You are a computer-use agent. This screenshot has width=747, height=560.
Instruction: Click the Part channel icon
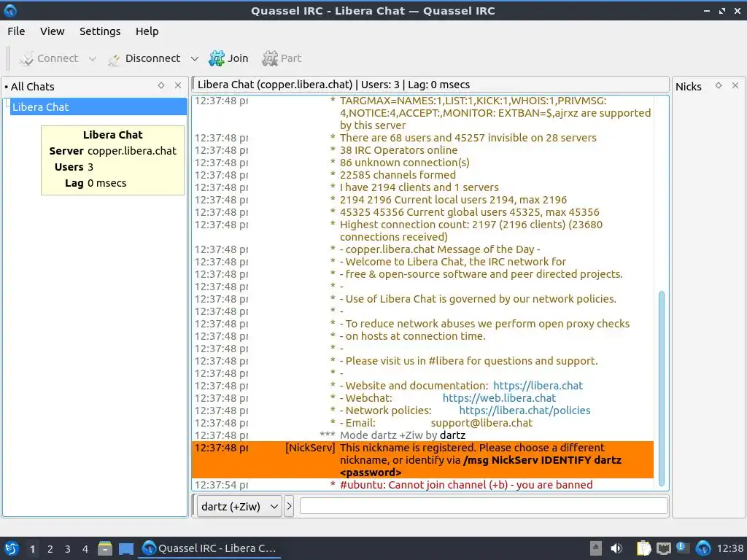point(270,58)
